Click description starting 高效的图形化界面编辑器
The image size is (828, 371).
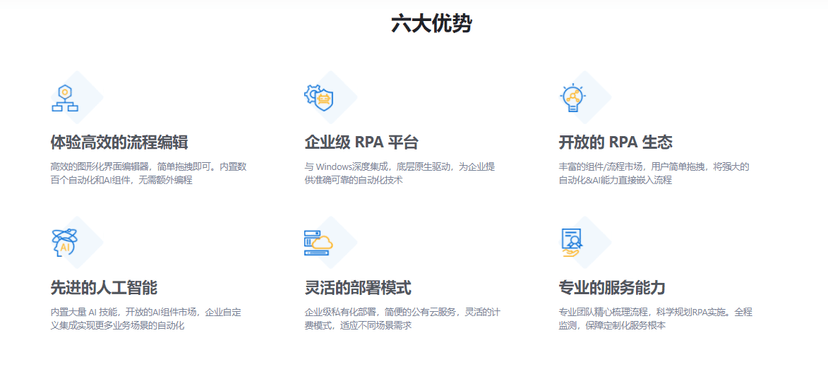pos(148,174)
